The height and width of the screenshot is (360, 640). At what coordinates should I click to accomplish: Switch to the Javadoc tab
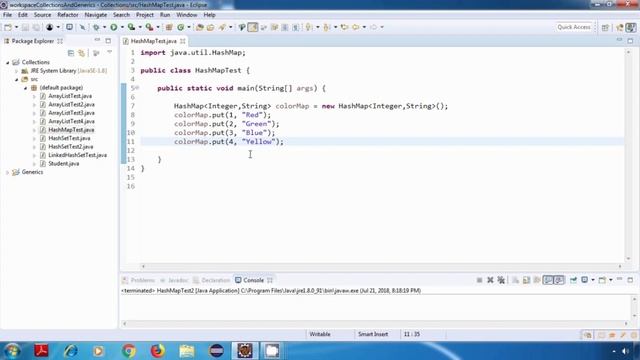[x=174, y=280]
